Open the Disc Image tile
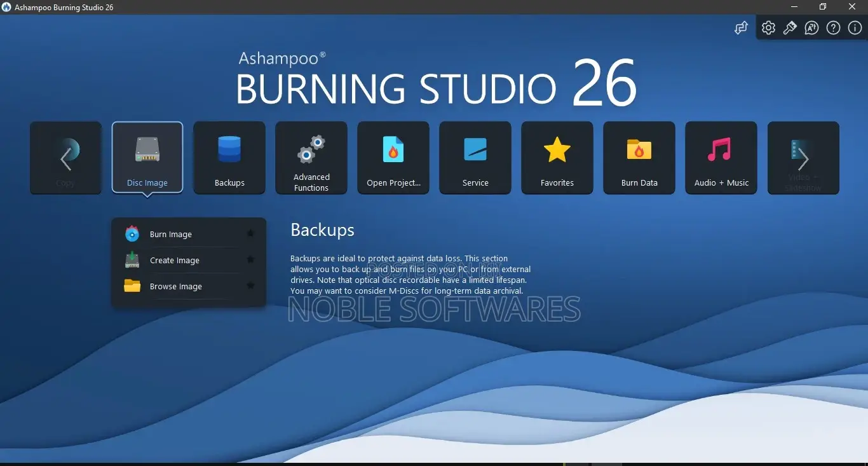Viewport: 868px width, 466px height. pyautogui.click(x=147, y=158)
